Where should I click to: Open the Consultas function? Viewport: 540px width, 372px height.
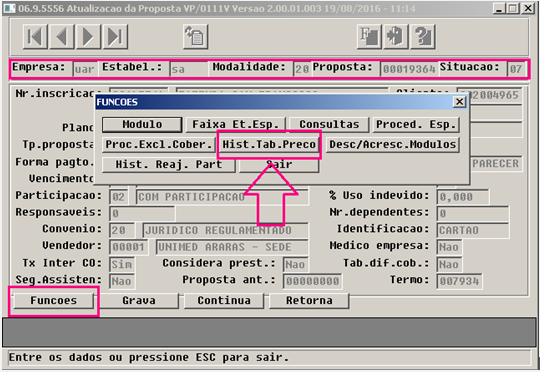pos(329,124)
